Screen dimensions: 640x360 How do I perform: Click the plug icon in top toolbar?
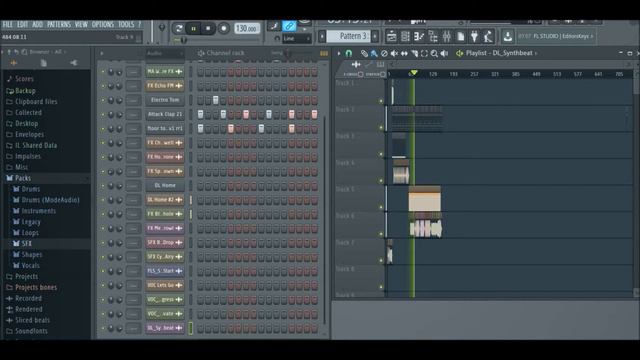[474, 37]
